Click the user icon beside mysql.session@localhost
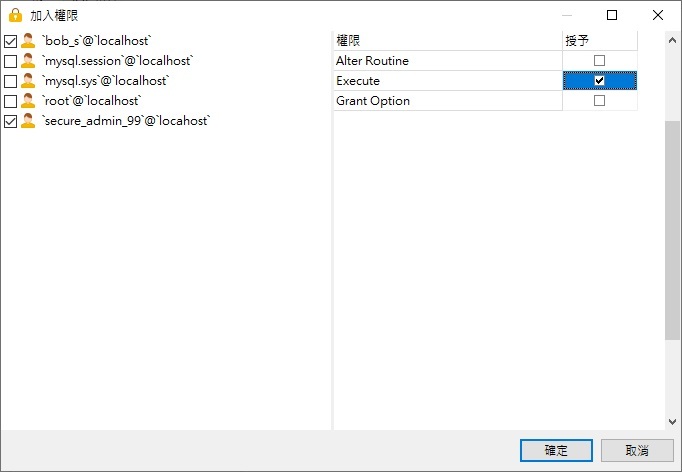Viewport: 682px width, 472px height. 28,61
